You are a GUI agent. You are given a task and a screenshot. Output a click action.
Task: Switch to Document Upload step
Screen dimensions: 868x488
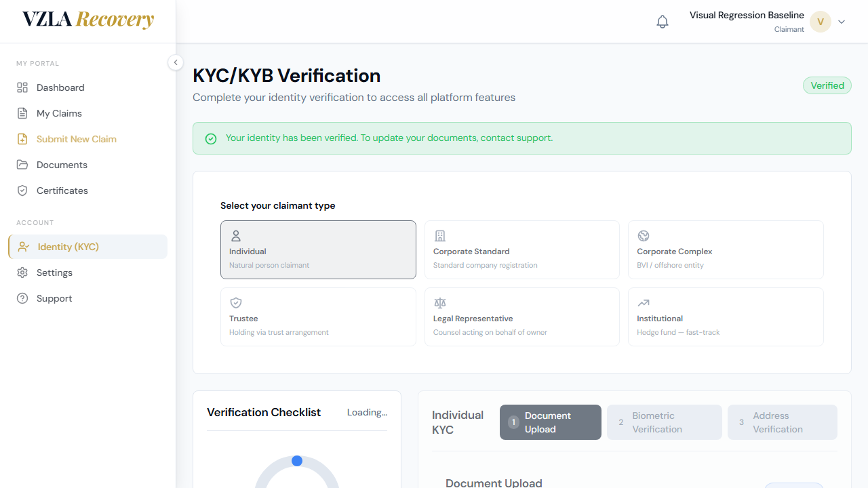point(551,422)
